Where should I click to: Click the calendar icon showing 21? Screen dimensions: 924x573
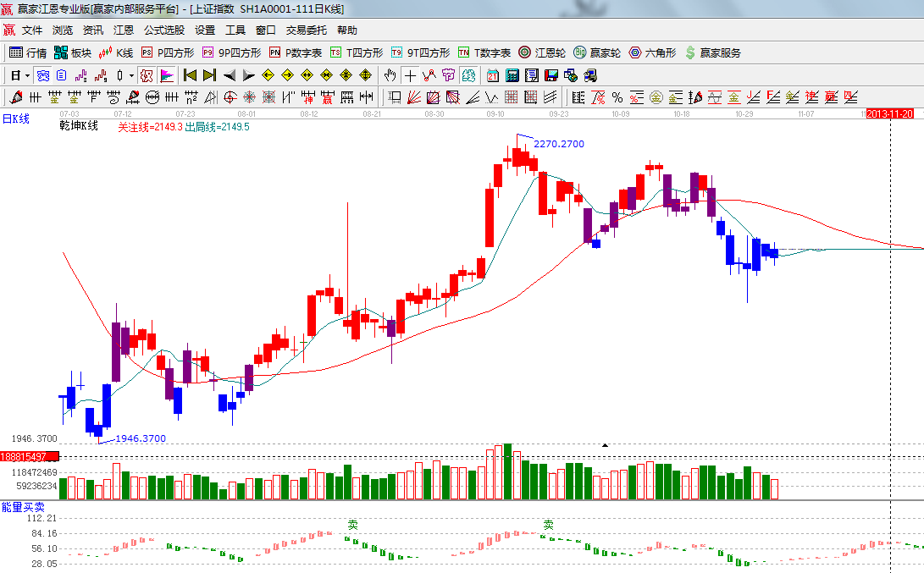click(x=492, y=75)
